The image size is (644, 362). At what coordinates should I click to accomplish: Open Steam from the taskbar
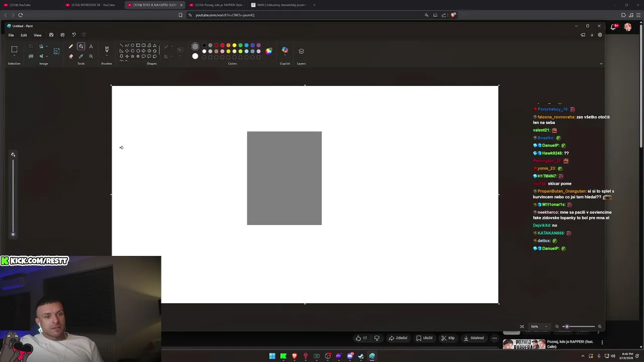[x=361, y=356]
